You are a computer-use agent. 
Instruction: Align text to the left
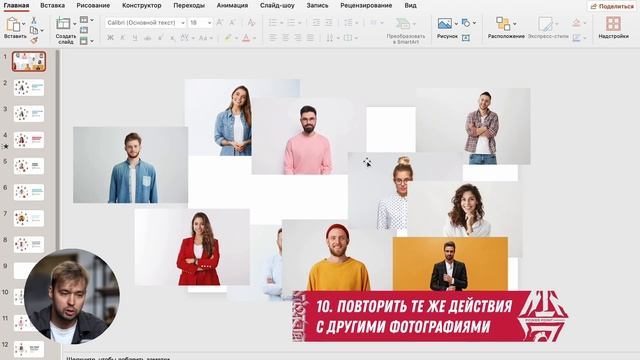pos(273,38)
